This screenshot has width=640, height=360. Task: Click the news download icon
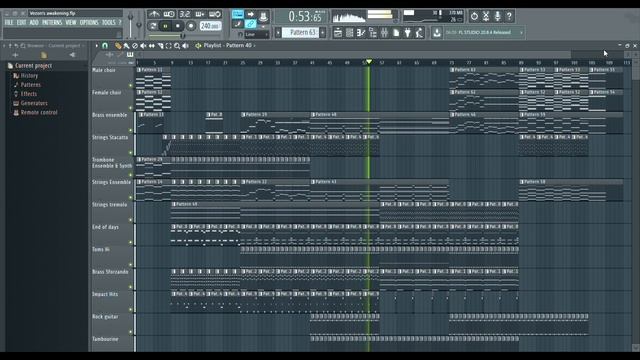(x=437, y=33)
